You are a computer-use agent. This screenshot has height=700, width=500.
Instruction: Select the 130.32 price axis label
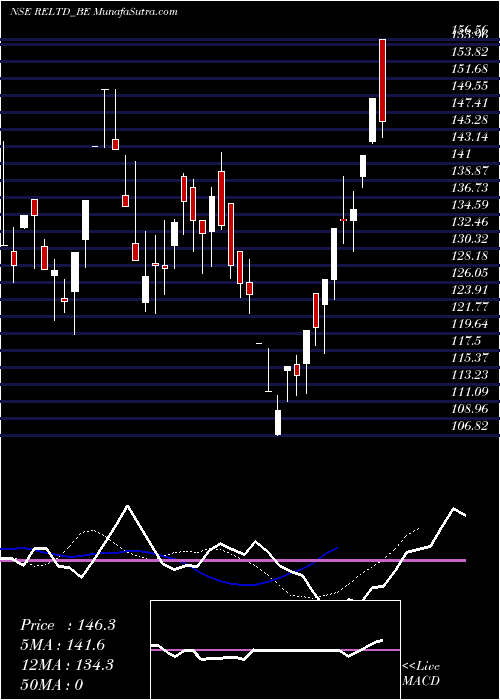click(x=469, y=239)
